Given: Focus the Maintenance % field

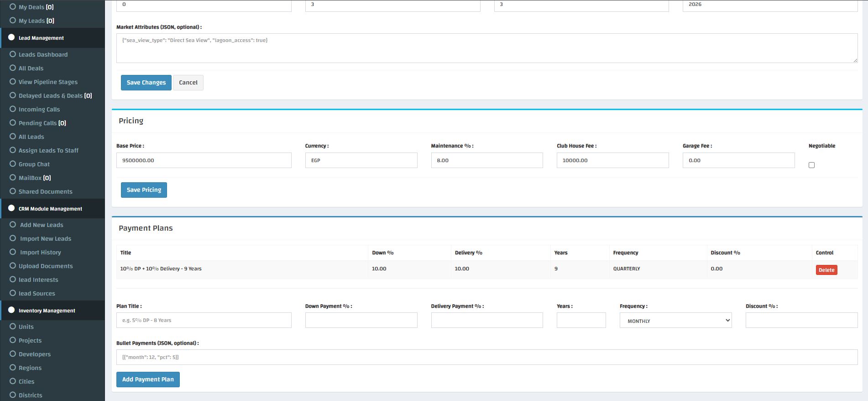Looking at the screenshot, I should (x=487, y=160).
